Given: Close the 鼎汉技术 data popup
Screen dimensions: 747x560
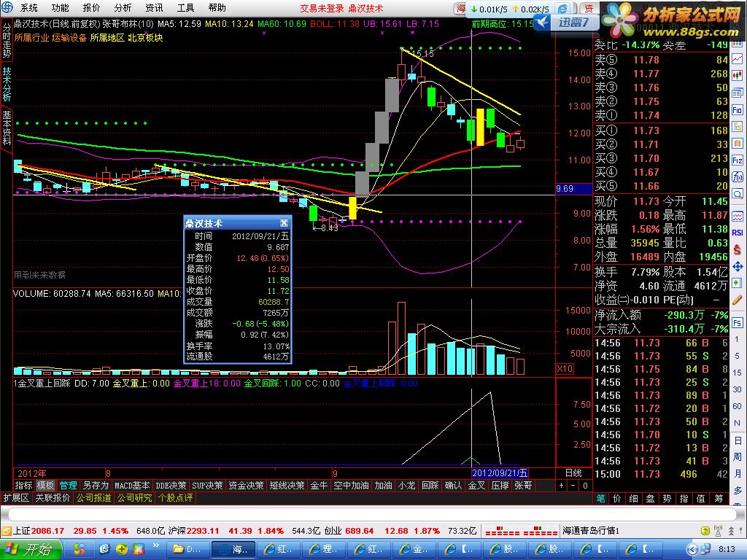Looking at the screenshot, I should click(x=284, y=223).
